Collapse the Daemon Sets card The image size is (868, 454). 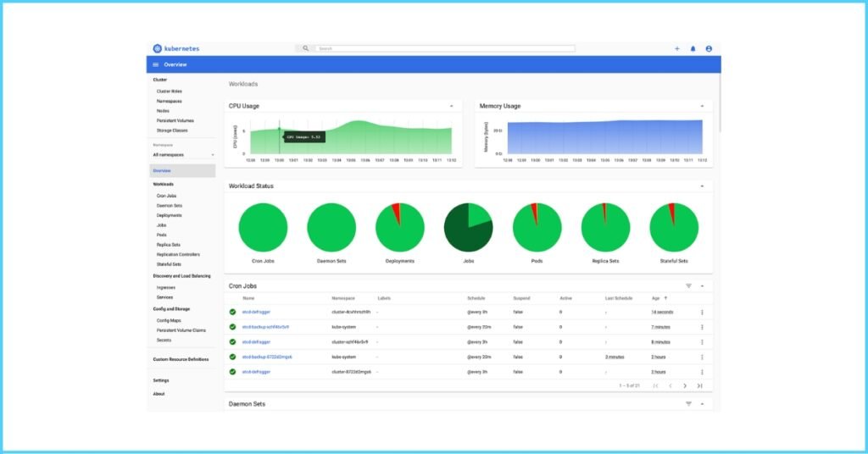[702, 404]
